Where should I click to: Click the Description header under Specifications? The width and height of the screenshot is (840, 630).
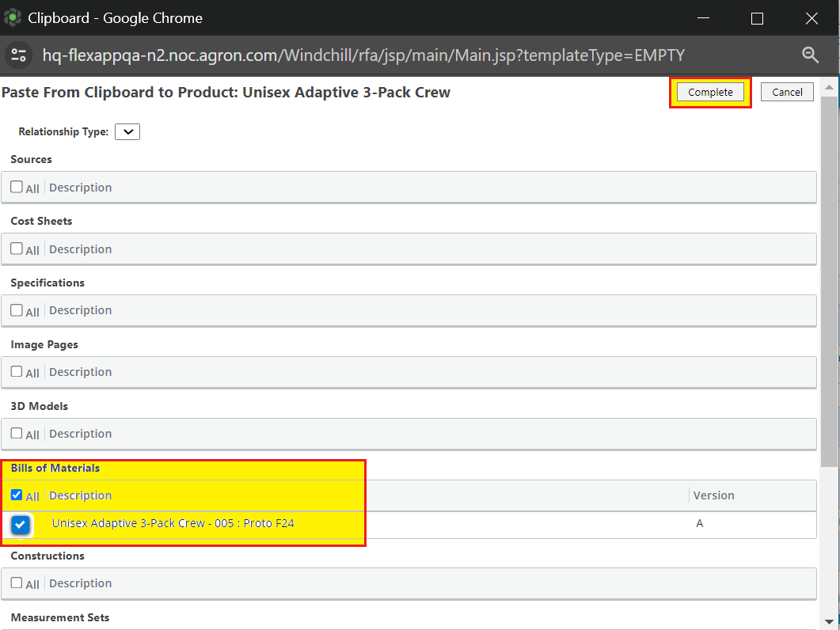click(80, 310)
